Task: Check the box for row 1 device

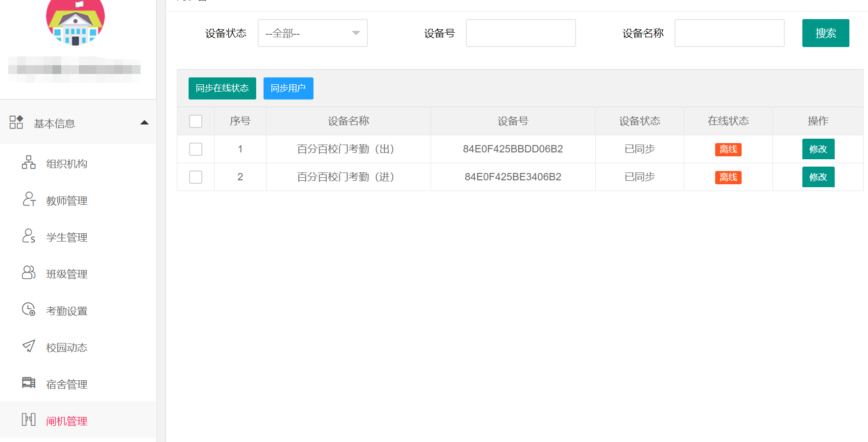Action: coord(195,149)
